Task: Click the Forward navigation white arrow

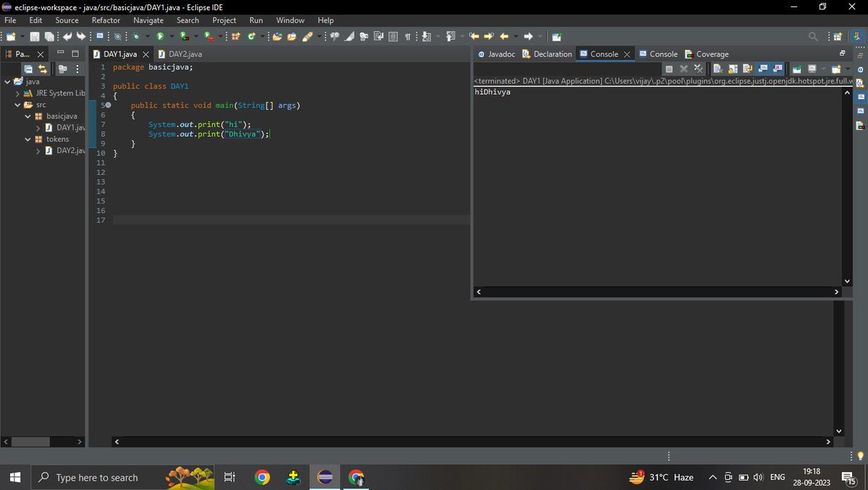Action: [x=528, y=36]
